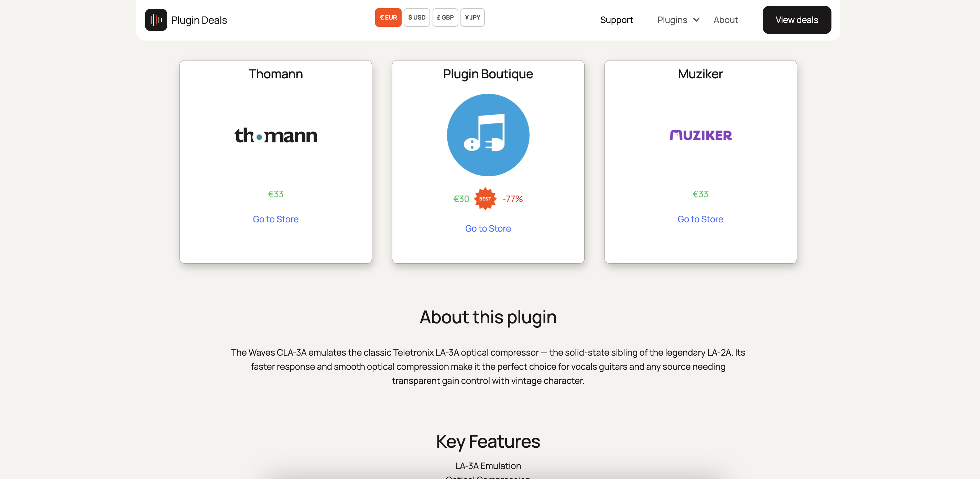This screenshot has width=980, height=479.
Task: Click the Thomann store logo
Action: (x=275, y=135)
